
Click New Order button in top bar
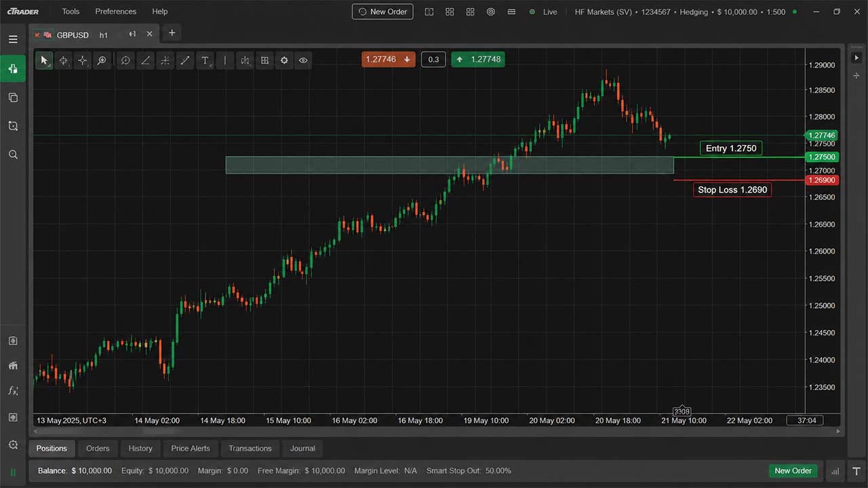point(382,12)
